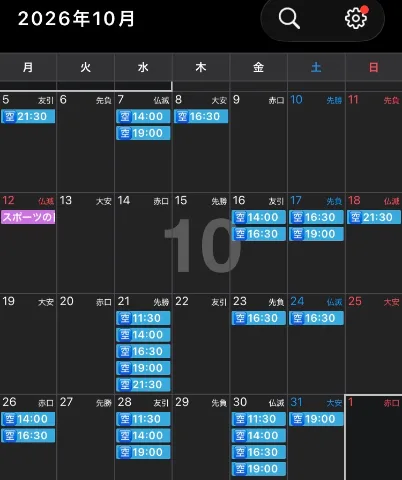Select the 21:30 event on October 21
The width and height of the screenshot is (402, 480).
[143, 385]
